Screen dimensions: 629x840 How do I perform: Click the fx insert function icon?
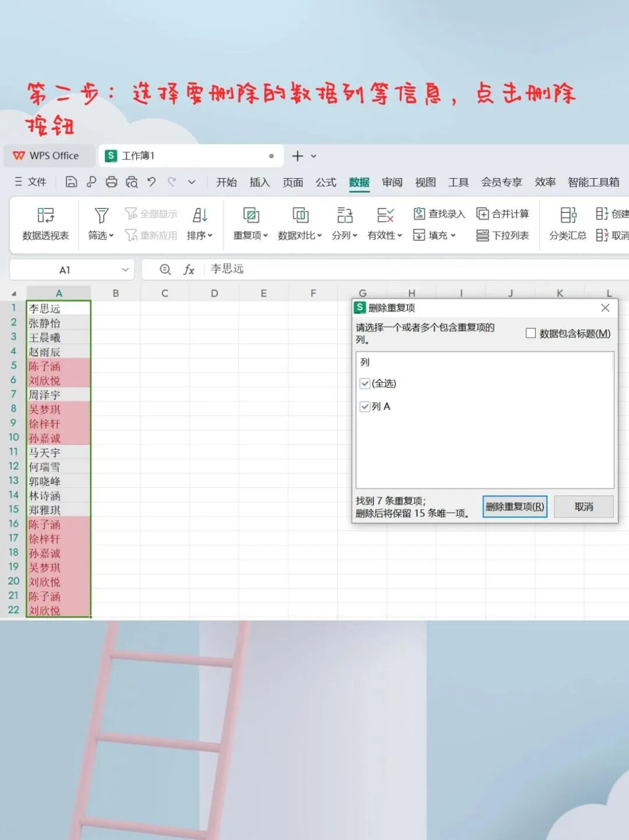[189, 269]
